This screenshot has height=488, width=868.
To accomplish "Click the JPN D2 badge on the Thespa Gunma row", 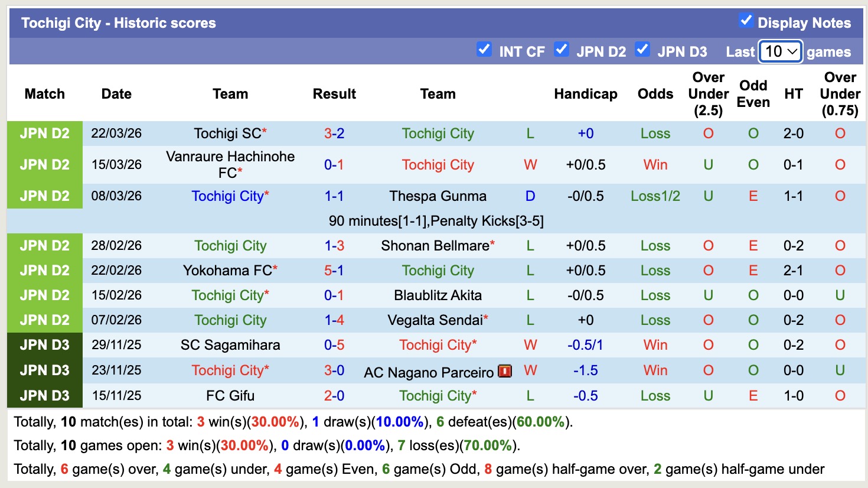I will click(44, 196).
